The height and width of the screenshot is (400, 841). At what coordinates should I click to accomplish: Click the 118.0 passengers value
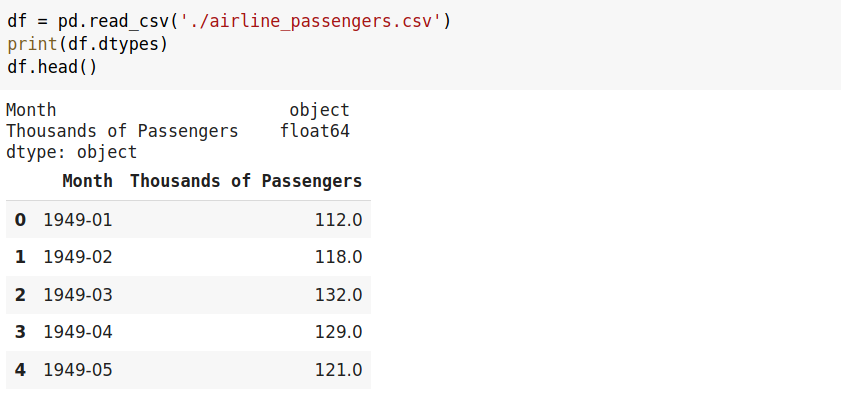tap(337, 257)
